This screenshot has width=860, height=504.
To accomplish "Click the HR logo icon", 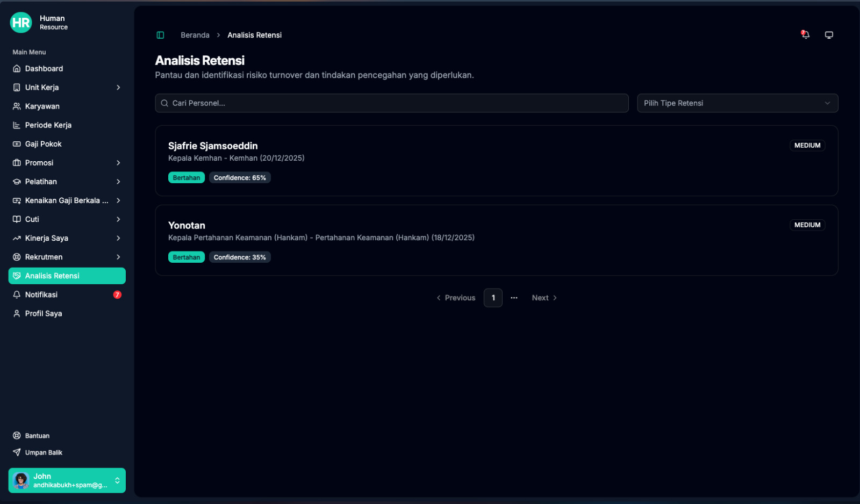I will pyautogui.click(x=21, y=23).
